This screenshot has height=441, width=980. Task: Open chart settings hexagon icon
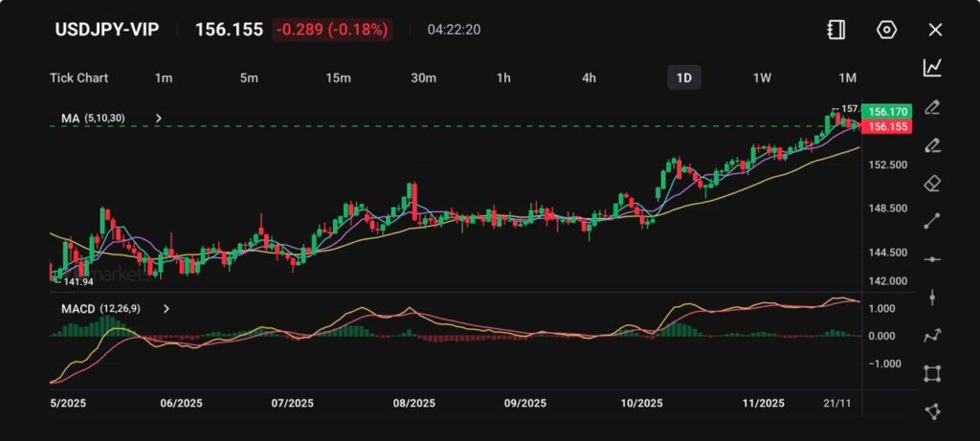pyautogui.click(x=886, y=30)
